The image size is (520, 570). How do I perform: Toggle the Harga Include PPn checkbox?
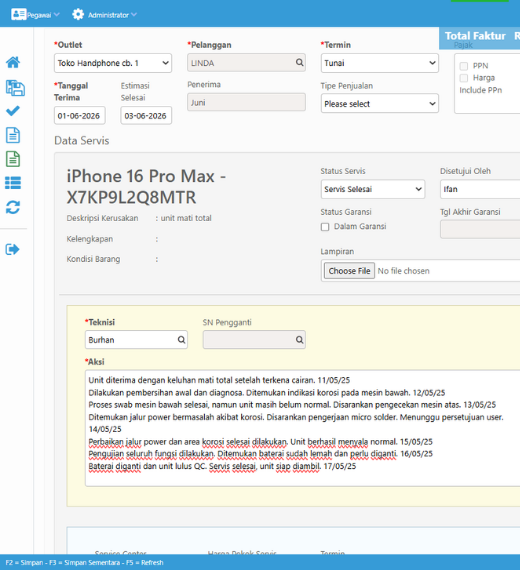point(464,78)
